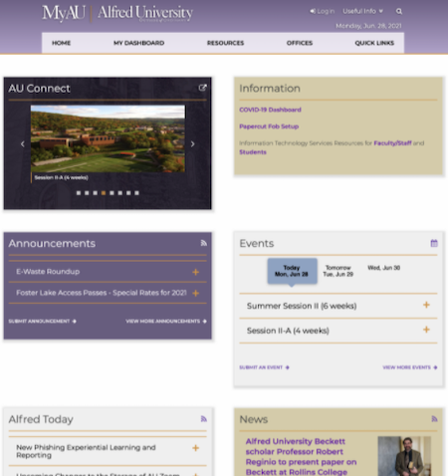This screenshot has width=448, height=476.
Task: Open the Papercut Fob Setup link
Action: point(269,126)
